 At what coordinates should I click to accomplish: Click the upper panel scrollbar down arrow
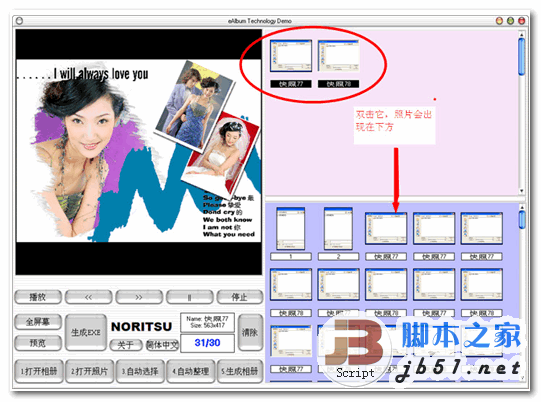tap(522, 190)
